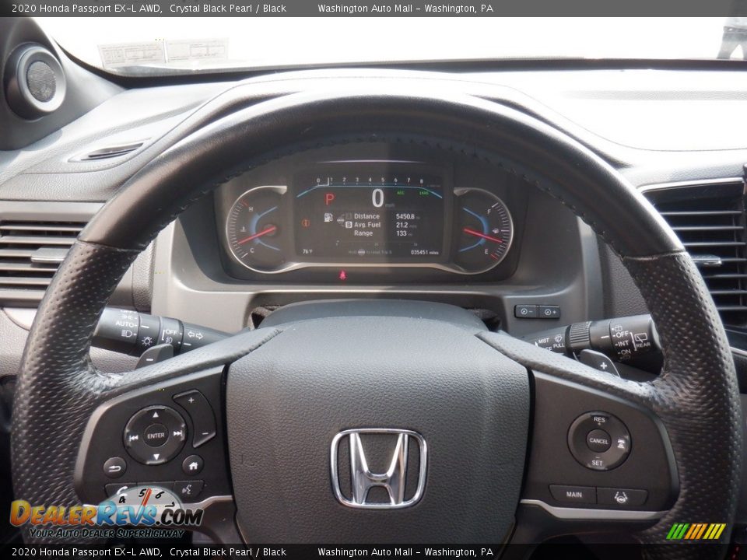This screenshot has height=560, width=747.
Task: Skip to the previous track on the wheel pad
Action: coord(133,438)
